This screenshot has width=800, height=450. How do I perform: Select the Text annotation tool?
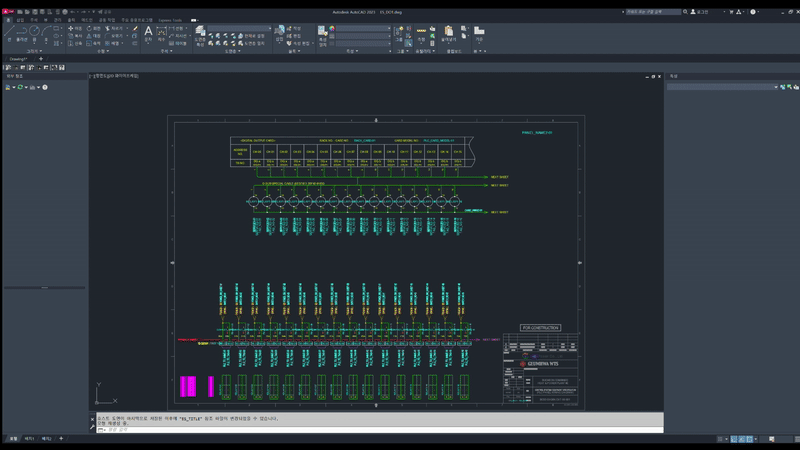click(x=148, y=34)
